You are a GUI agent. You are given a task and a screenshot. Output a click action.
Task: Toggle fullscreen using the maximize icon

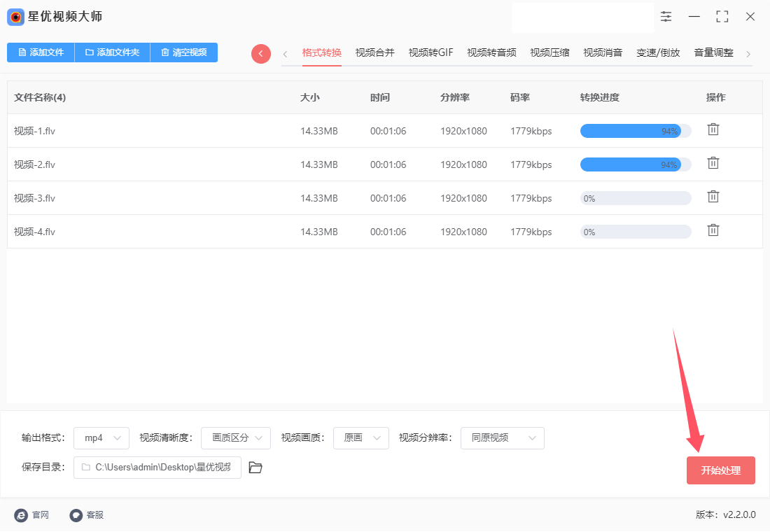click(722, 17)
